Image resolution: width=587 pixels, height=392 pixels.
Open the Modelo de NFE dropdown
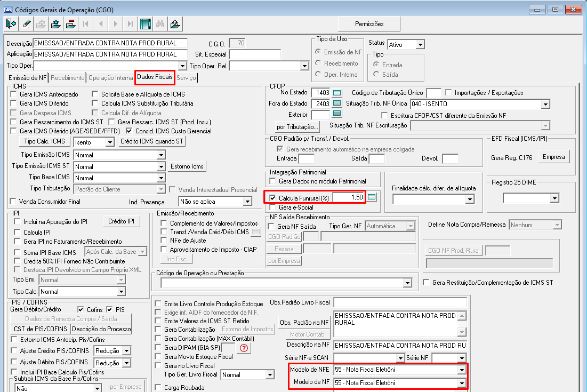462,370
